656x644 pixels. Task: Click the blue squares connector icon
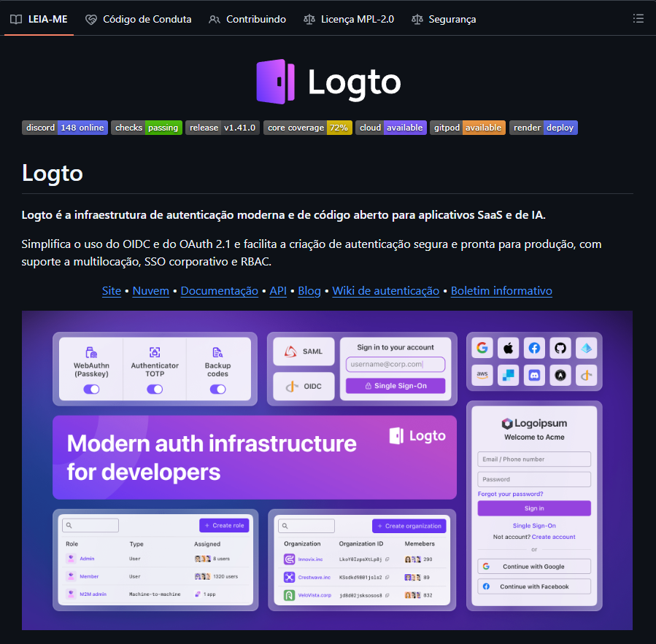pos(508,375)
